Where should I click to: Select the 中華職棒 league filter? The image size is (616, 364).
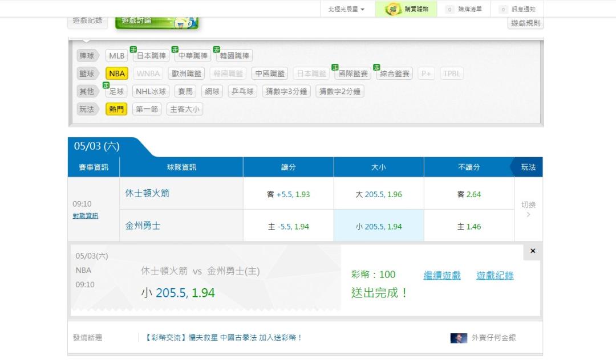pos(193,56)
